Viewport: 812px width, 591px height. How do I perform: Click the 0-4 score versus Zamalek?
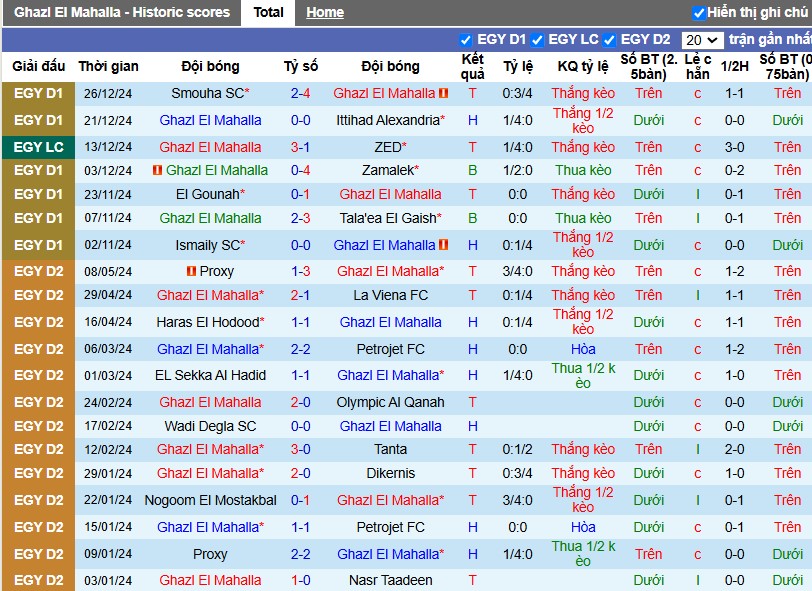click(x=300, y=170)
